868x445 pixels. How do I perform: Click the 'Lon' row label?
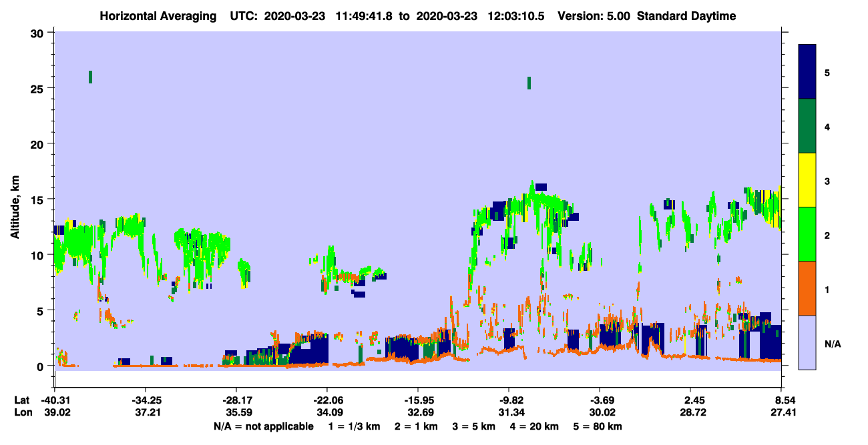(22, 413)
